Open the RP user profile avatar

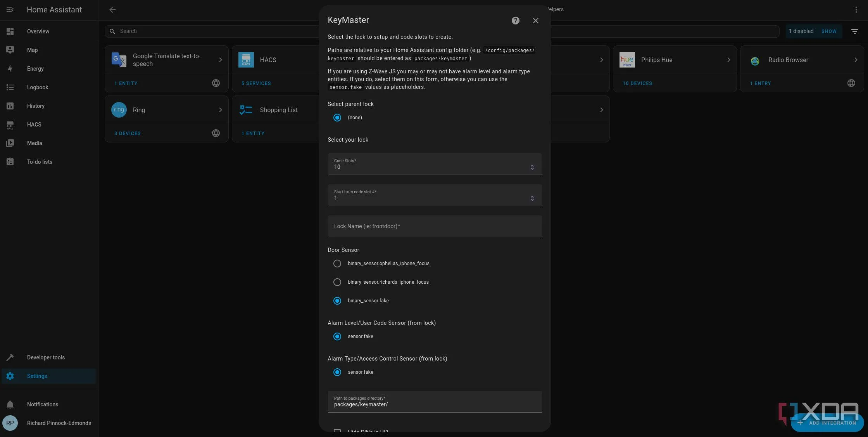pyautogui.click(x=10, y=423)
